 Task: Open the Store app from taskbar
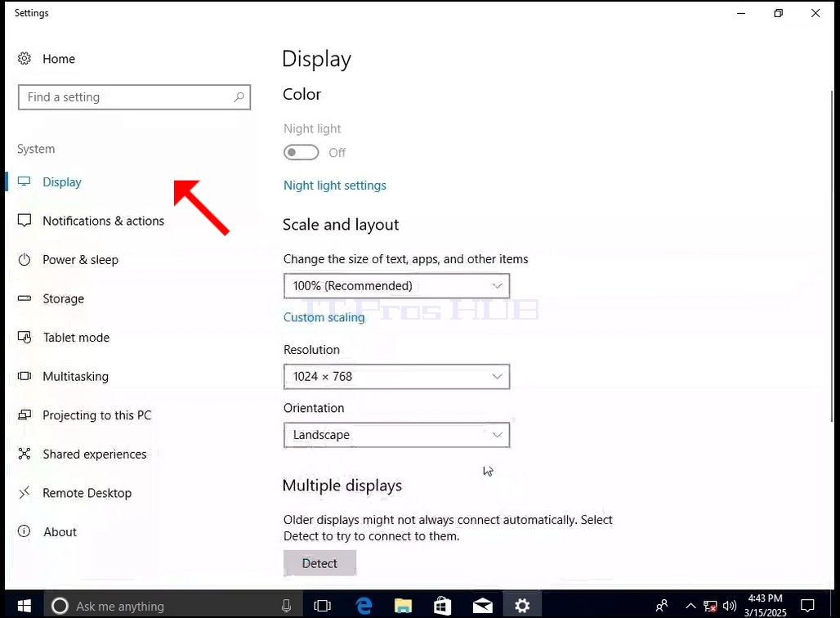click(442, 606)
